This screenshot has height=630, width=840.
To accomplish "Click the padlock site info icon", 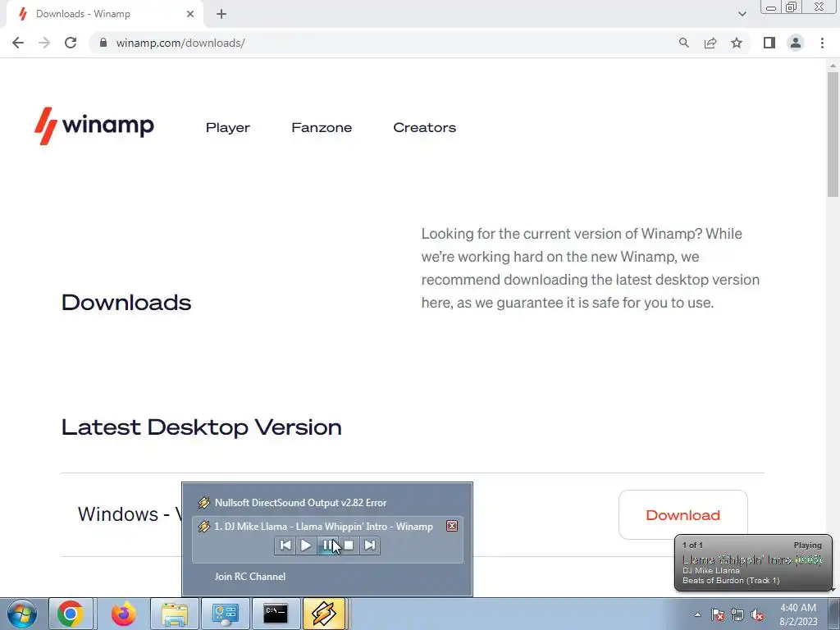I will tap(103, 43).
